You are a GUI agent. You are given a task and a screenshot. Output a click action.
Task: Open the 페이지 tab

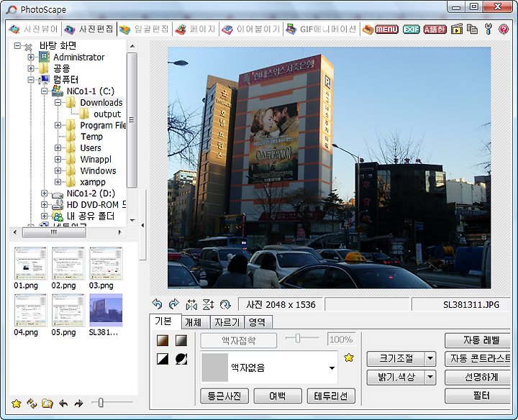(x=195, y=29)
